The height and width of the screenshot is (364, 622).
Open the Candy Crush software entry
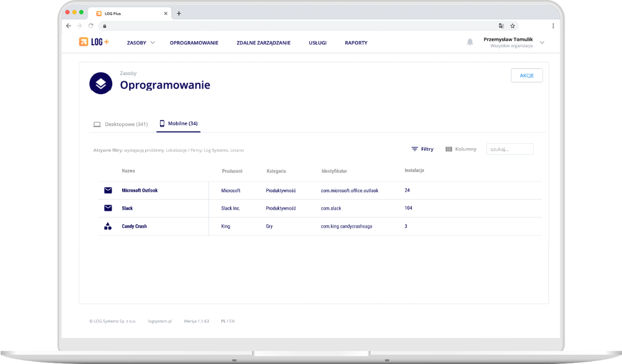(x=134, y=226)
